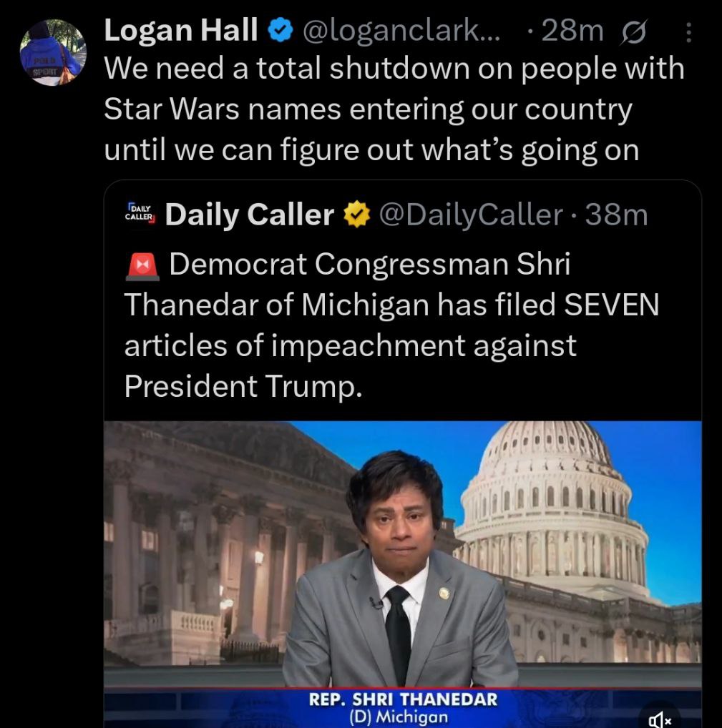722x728 pixels.
Task: Open the three-dot tweet options menu
Action: pos(688,32)
